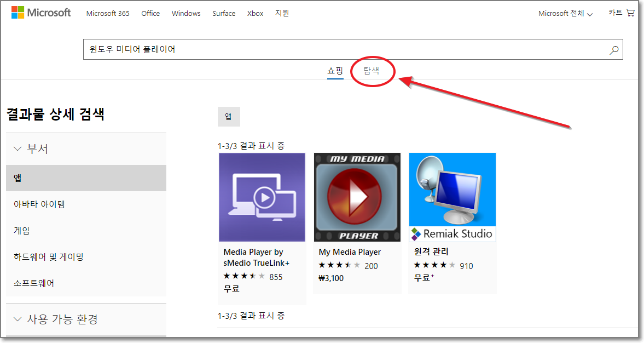Open Remiak Studio remote management thumbnail
The width and height of the screenshot is (644, 343).
tap(452, 197)
